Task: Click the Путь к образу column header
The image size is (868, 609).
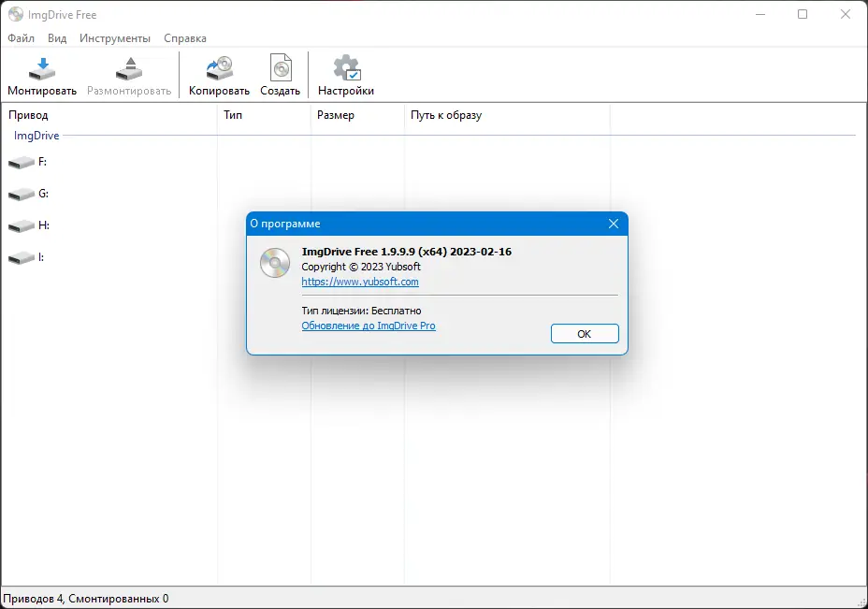Action: click(508, 115)
